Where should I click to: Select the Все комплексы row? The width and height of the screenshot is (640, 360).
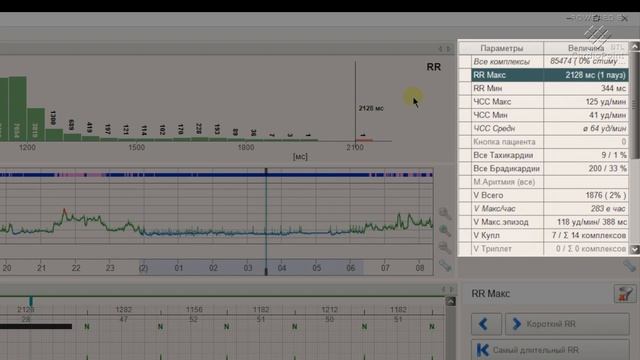coord(549,62)
